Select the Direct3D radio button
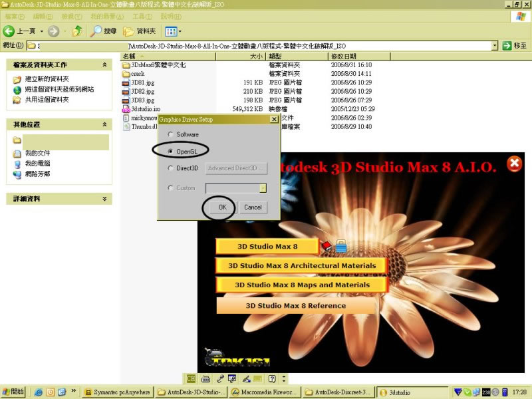Screen dimensions: 532x399 click(170, 168)
